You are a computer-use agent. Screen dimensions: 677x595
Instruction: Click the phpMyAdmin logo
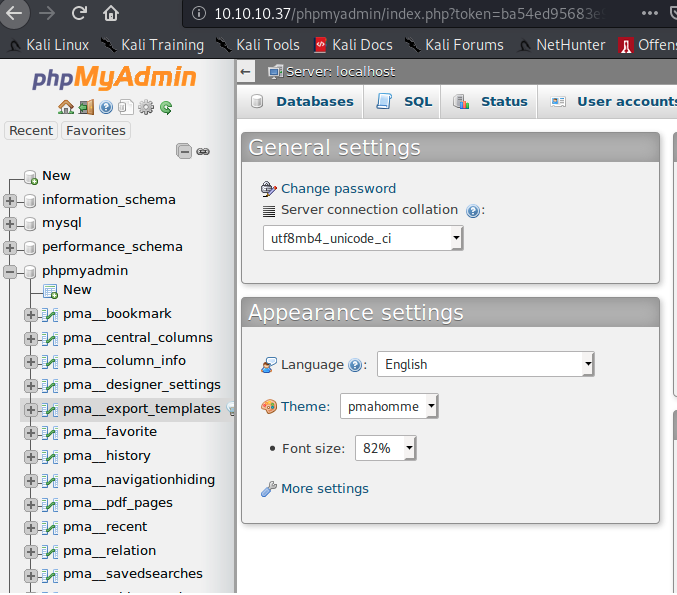pyautogui.click(x=114, y=78)
